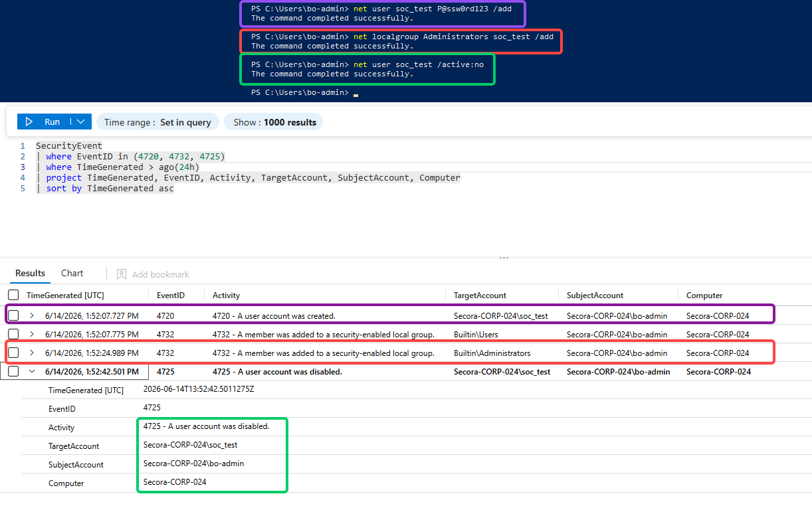Click EventID cell 4720 in first row
This screenshot has width=812, height=510.
pyautogui.click(x=165, y=315)
